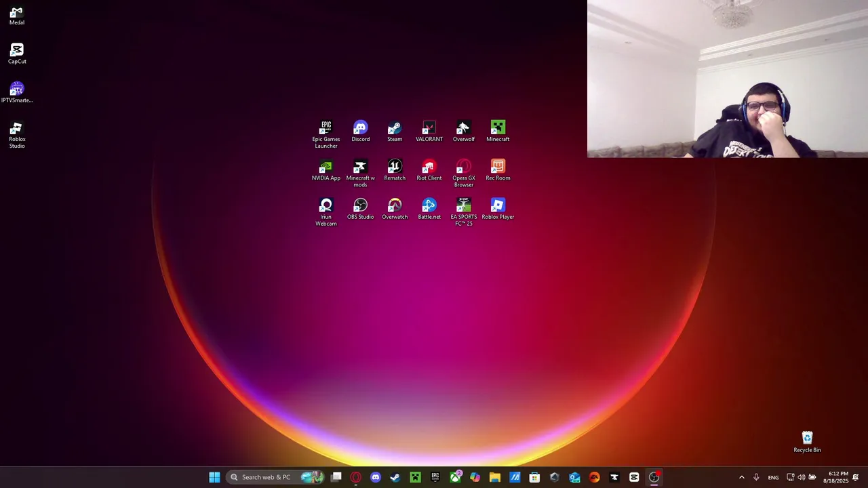Select the EA SPORTS FC 25 desktop icon
The width and height of the screenshot is (868, 488).
coord(464,212)
